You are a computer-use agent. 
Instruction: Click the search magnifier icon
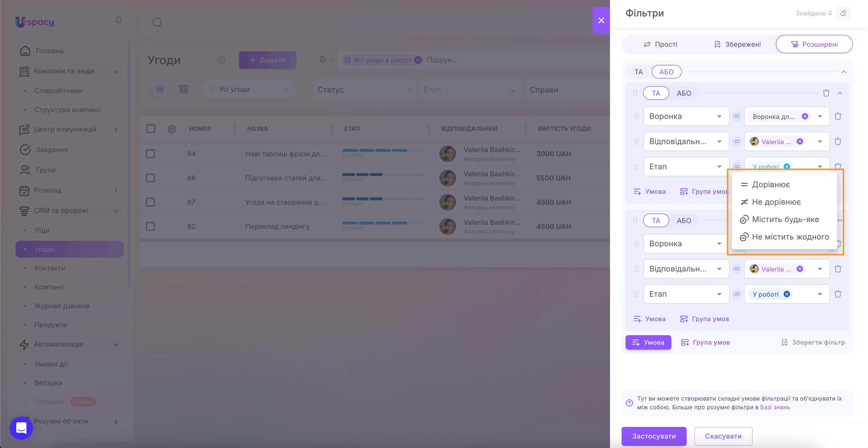tap(157, 22)
